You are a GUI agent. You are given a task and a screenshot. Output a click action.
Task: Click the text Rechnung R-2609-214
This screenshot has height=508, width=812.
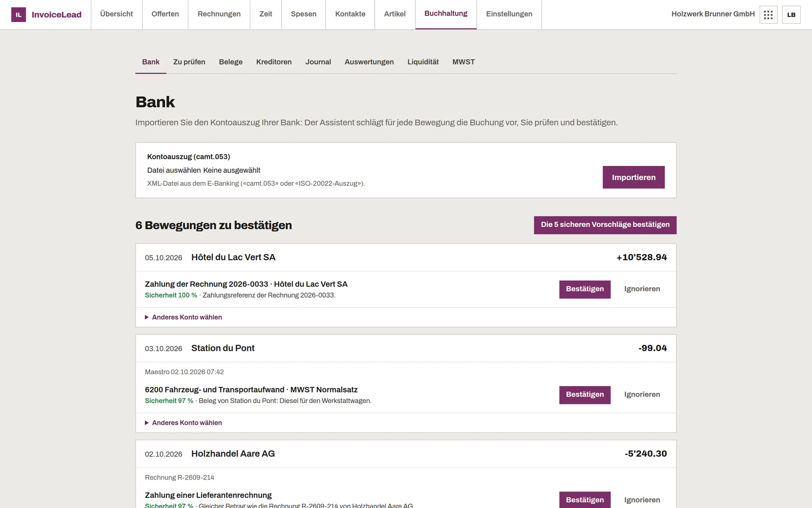tap(179, 478)
